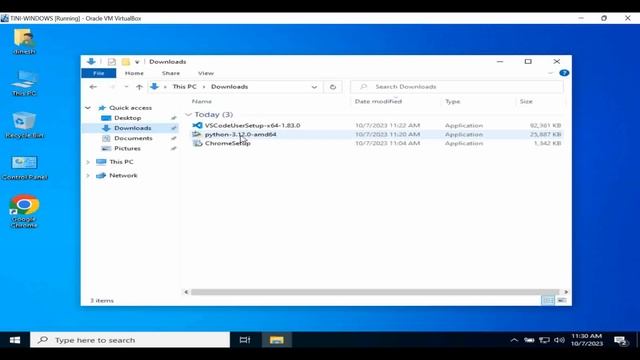Click This PC in the address breadcrumb
This screenshot has height=360, width=640.
click(184, 87)
